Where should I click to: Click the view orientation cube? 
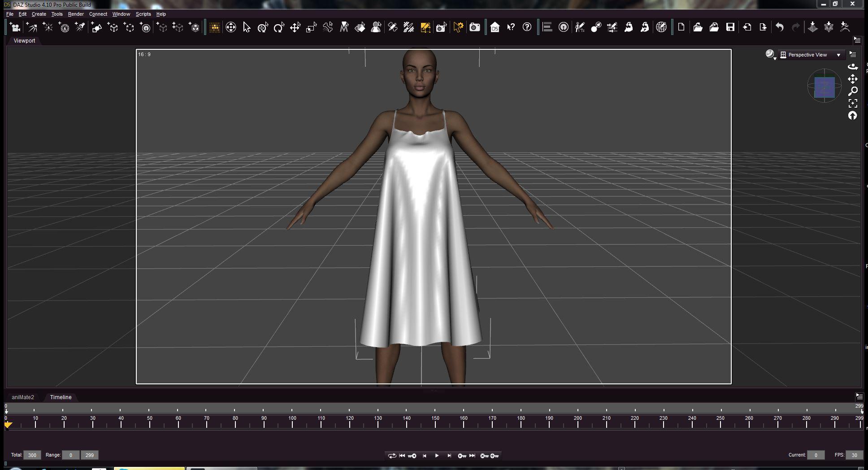824,87
